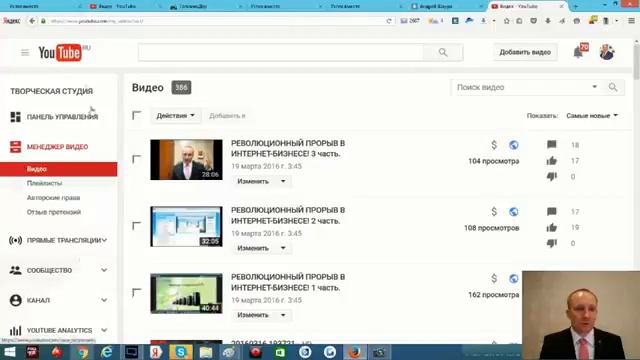Click the Менеджер видео icon

(16, 147)
